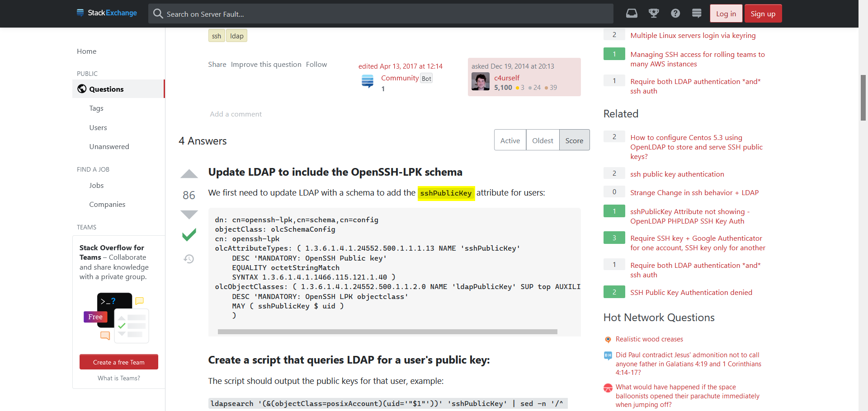Open the achievements trophy icon
868x411 pixels.
coord(653,14)
